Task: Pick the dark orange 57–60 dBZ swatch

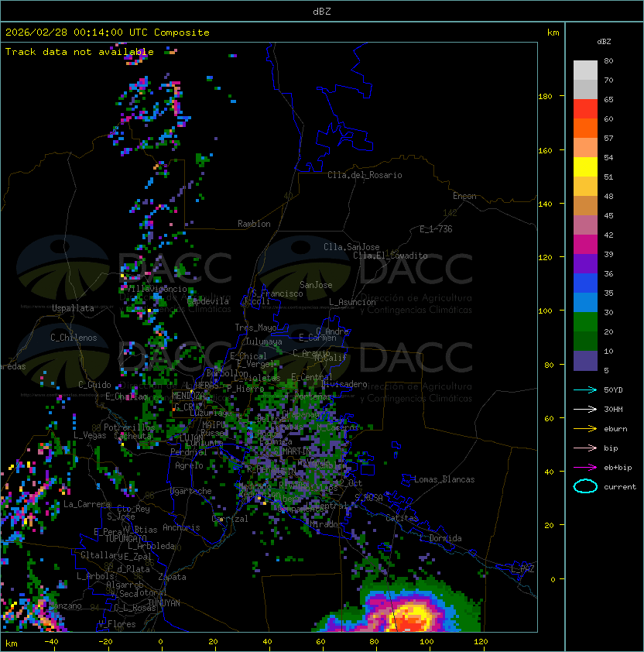Action: [x=585, y=128]
